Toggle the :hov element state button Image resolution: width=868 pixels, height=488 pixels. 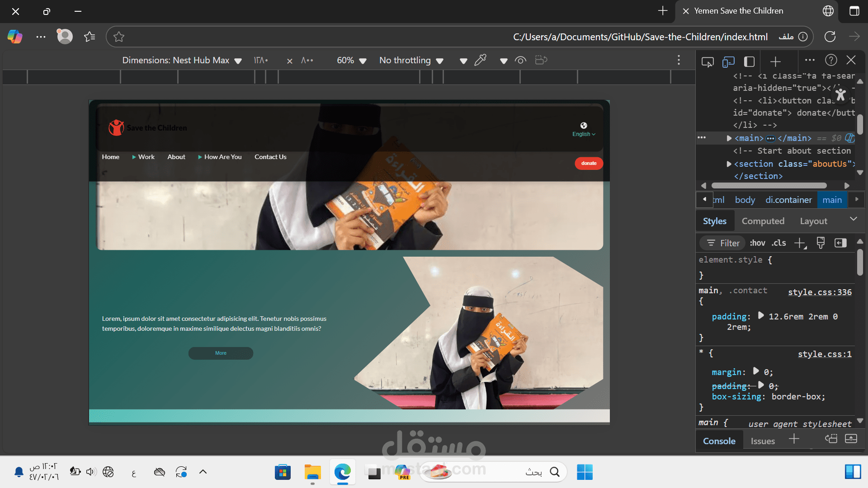(757, 243)
